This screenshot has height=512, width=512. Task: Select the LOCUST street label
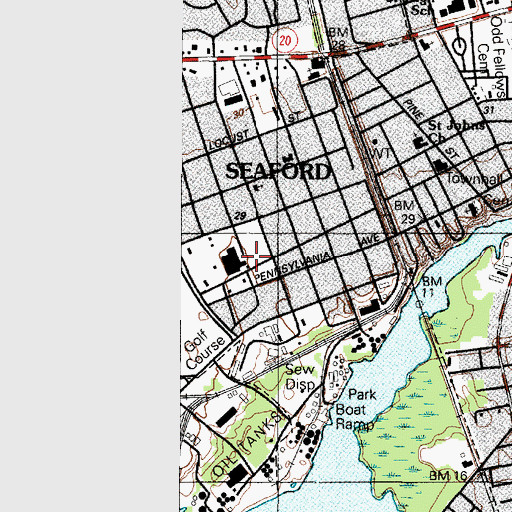[x=229, y=140]
